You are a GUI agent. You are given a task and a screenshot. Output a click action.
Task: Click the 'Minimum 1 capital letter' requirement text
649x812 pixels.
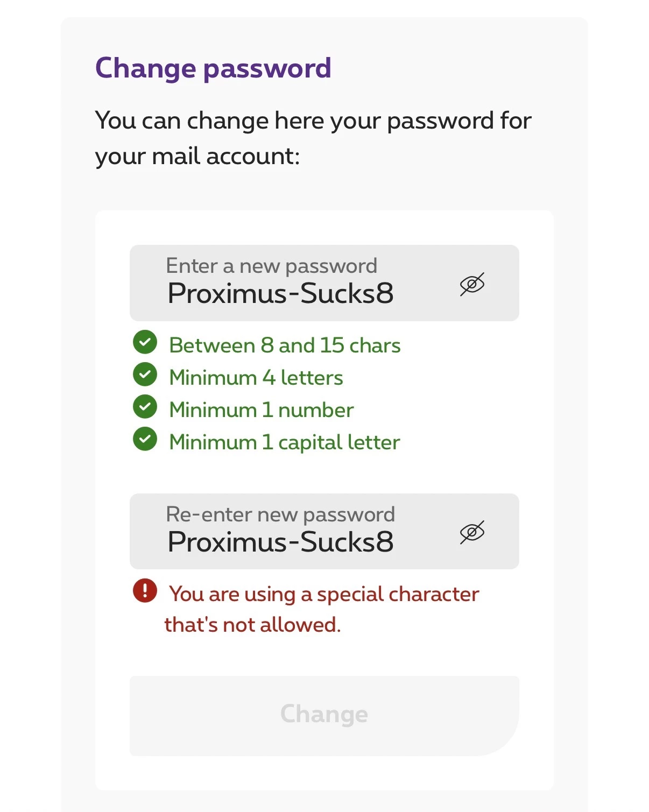point(284,442)
